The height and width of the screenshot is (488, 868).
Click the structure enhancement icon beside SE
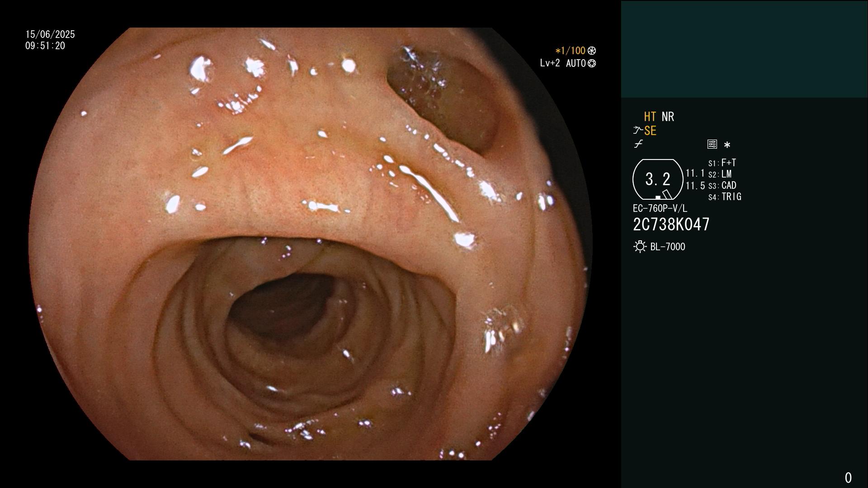[x=637, y=131]
